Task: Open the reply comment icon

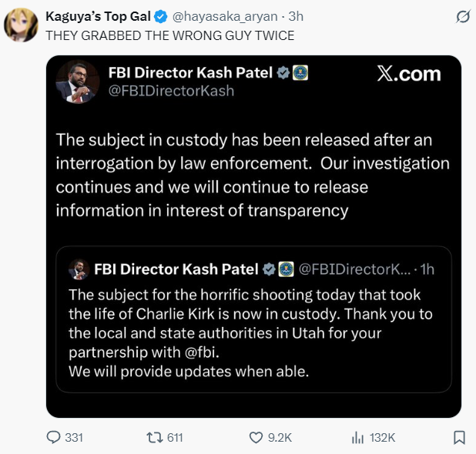Action: click(x=53, y=437)
